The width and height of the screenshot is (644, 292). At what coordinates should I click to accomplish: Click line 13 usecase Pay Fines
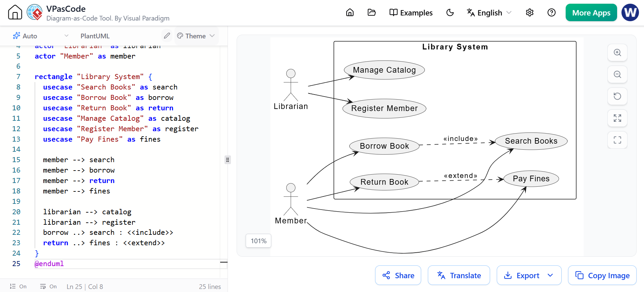[x=102, y=139]
